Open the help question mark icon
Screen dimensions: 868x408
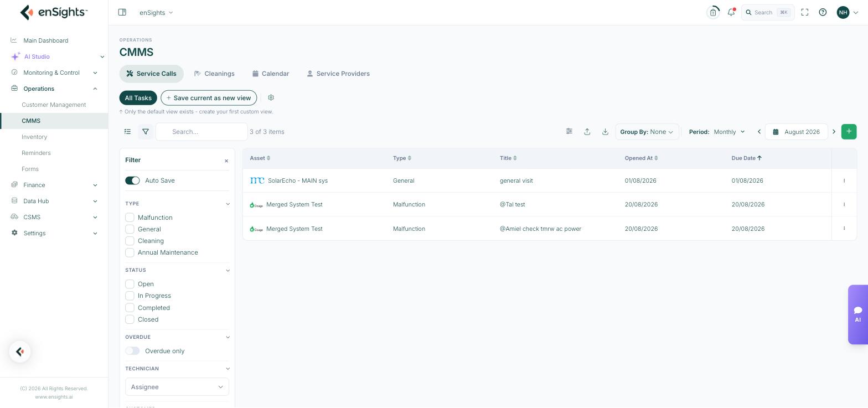tap(823, 12)
